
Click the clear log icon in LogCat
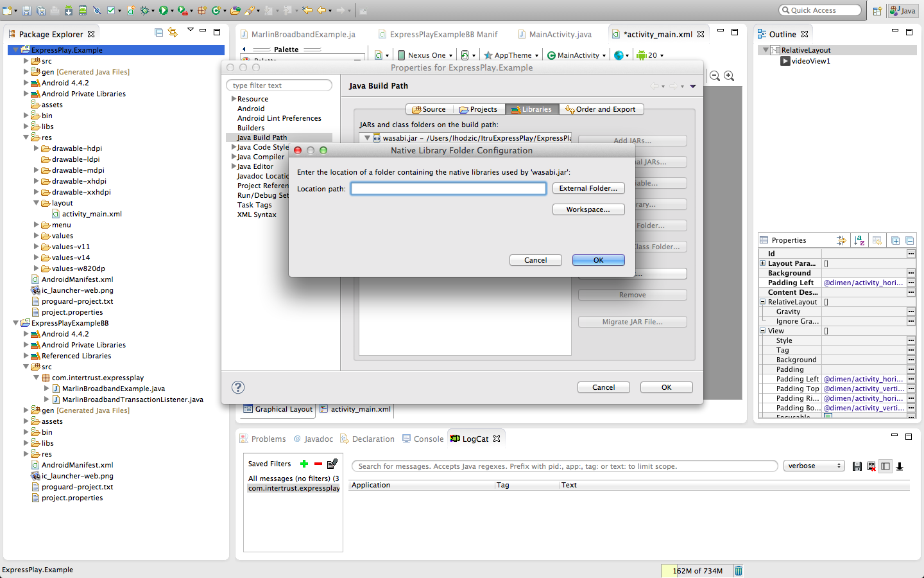click(871, 466)
